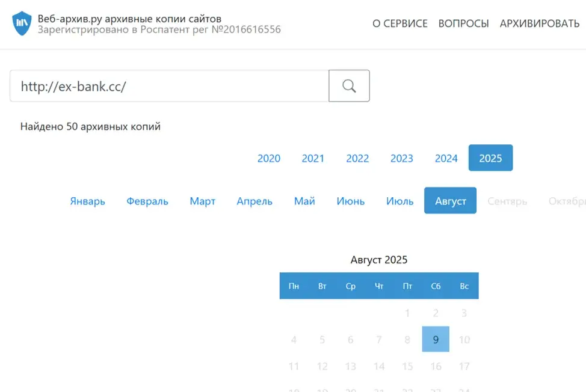Switch to month Июль
Image resolution: width=586 pixels, height=392 pixels.
click(400, 201)
